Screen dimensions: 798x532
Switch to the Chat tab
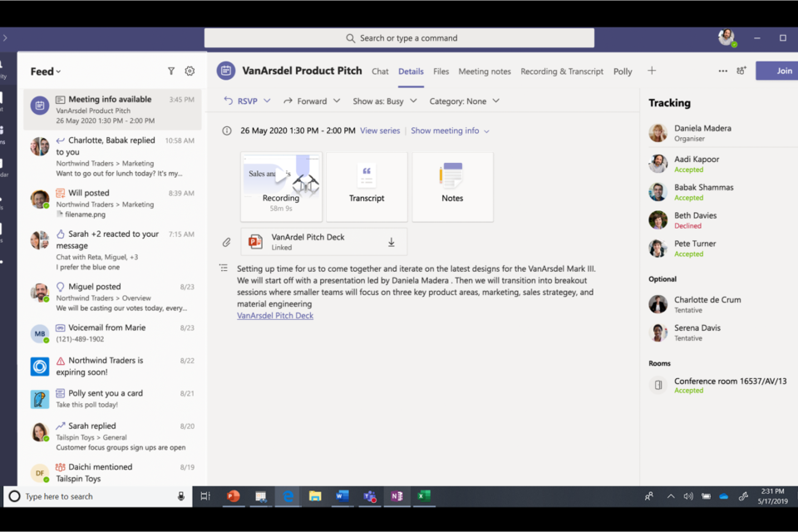(x=380, y=71)
